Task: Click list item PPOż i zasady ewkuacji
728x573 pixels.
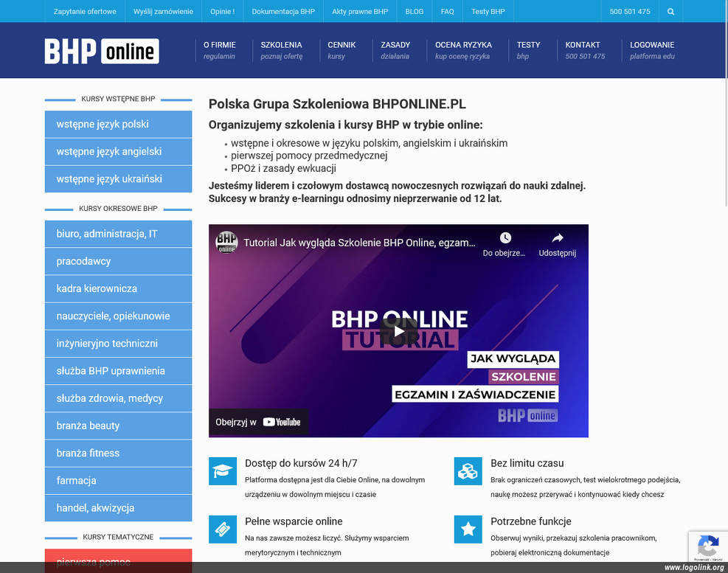Action: [x=283, y=168]
